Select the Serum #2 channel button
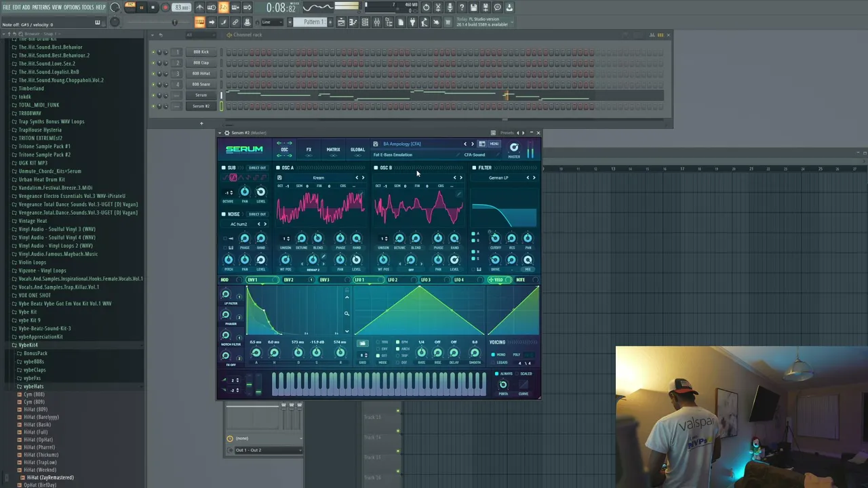Image resolution: width=868 pixels, height=488 pixels. (201, 106)
